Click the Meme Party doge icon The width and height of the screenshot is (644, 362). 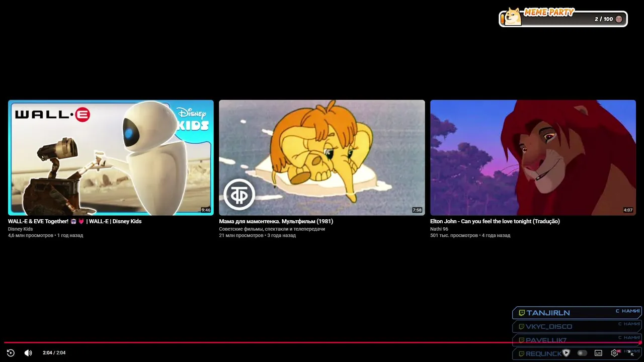pyautogui.click(x=513, y=17)
